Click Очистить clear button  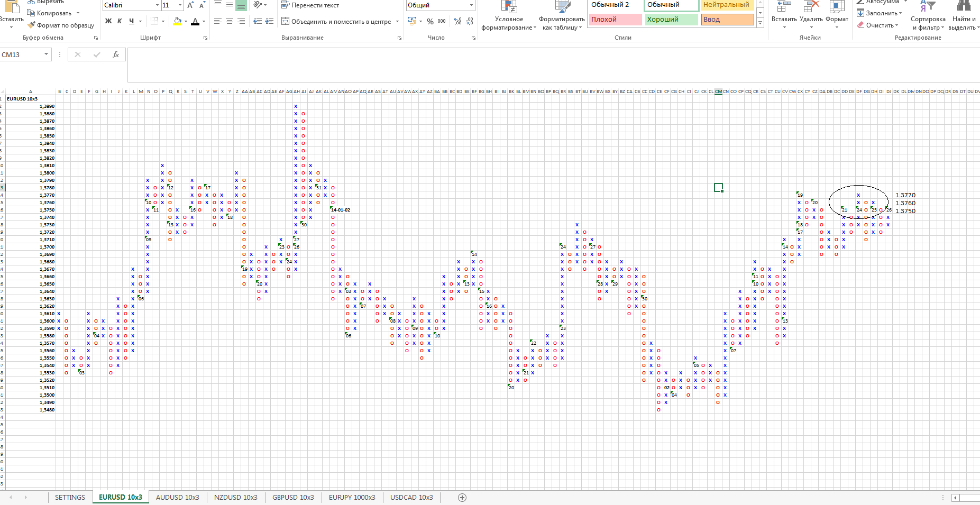tap(878, 25)
